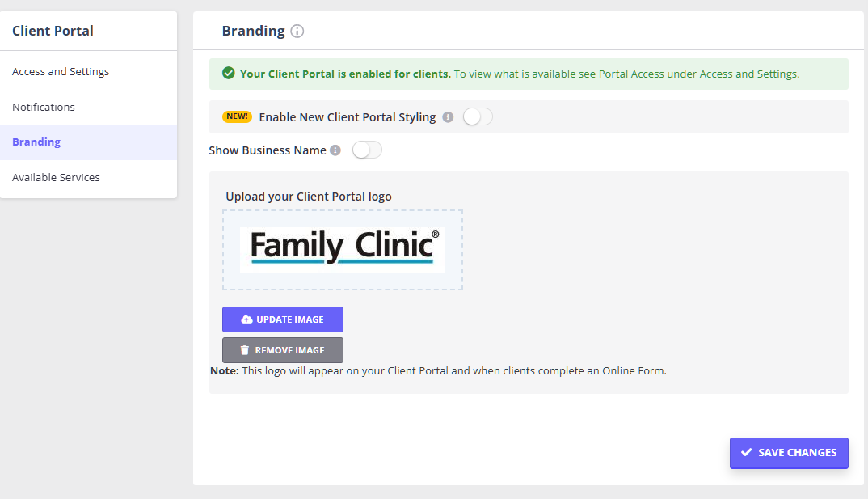Toggle Show Business Name switch
The image size is (868, 499).
367,150
